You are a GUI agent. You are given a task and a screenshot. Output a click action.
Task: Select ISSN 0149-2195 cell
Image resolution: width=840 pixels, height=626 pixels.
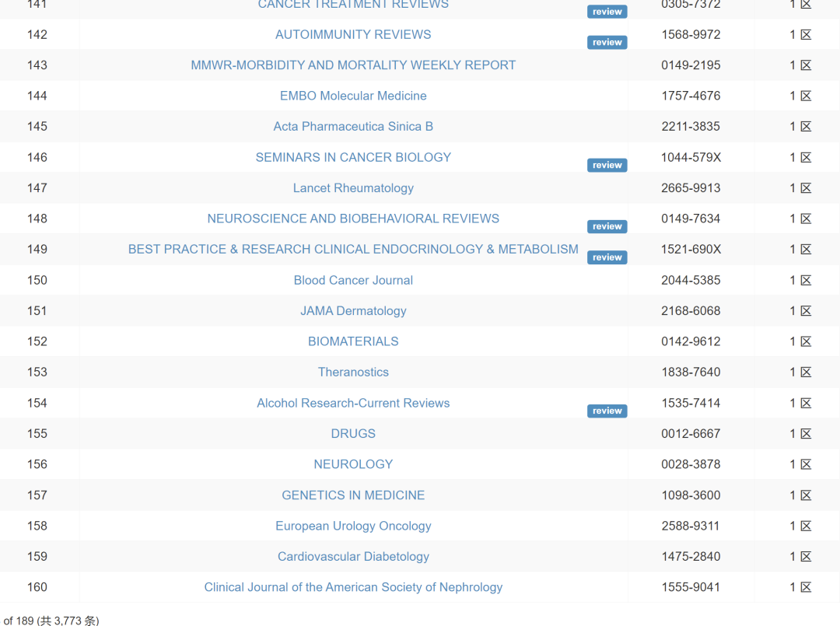[691, 65]
